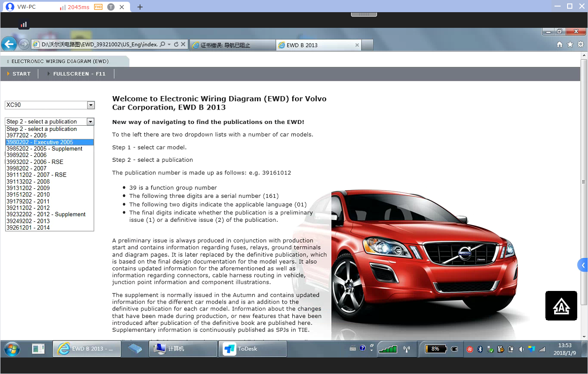Open Favorites star icon in IE
The height and width of the screenshot is (374, 588).
(570, 44)
